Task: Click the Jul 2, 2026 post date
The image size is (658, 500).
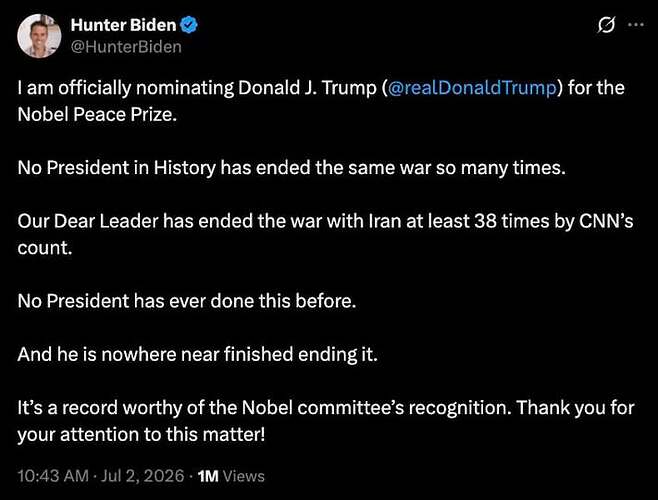Action: point(142,476)
